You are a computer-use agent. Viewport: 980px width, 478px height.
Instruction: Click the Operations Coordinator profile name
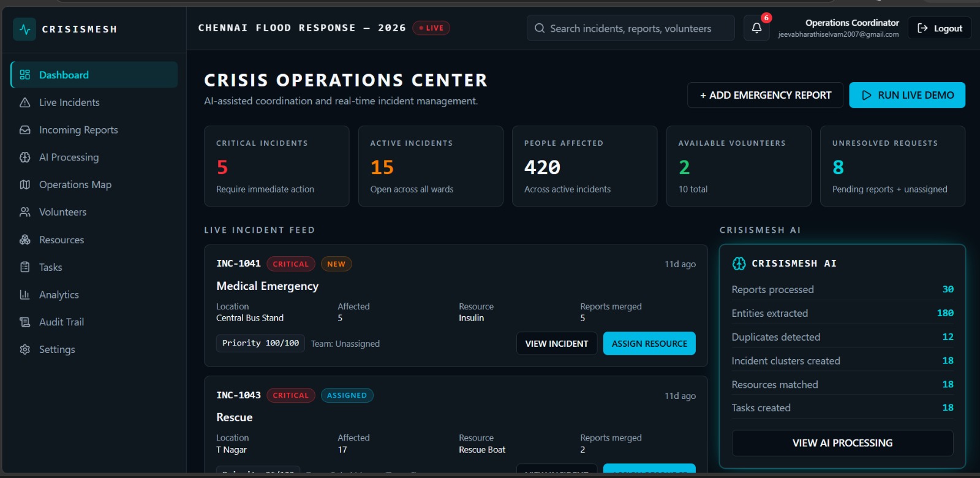852,23
